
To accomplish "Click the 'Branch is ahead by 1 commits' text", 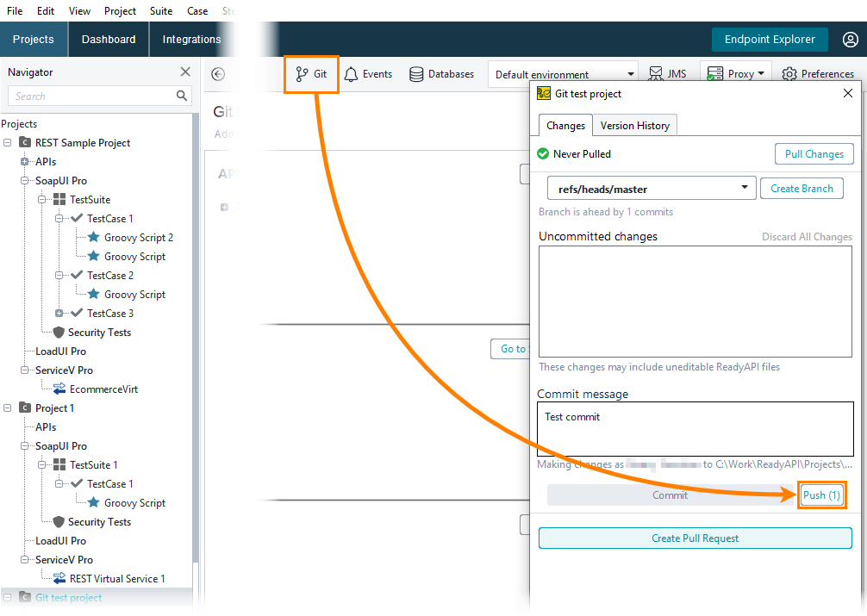I will (x=606, y=212).
